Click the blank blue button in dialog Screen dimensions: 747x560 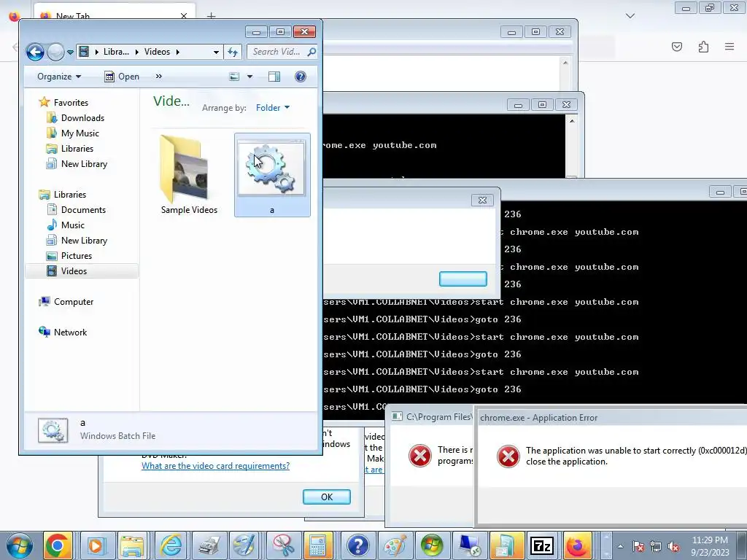[463, 279]
